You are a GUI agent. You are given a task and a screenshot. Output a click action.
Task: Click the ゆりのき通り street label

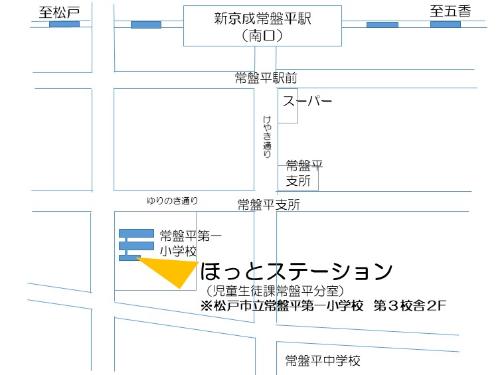point(172,200)
